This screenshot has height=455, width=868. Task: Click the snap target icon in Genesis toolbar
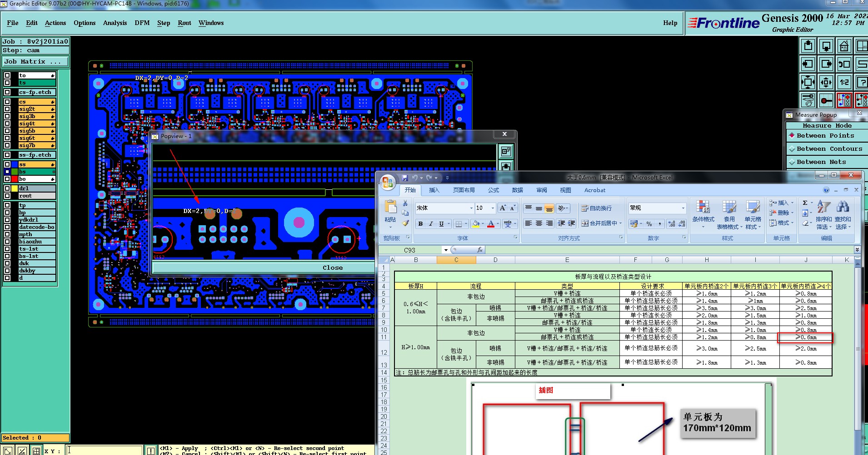(x=826, y=100)
